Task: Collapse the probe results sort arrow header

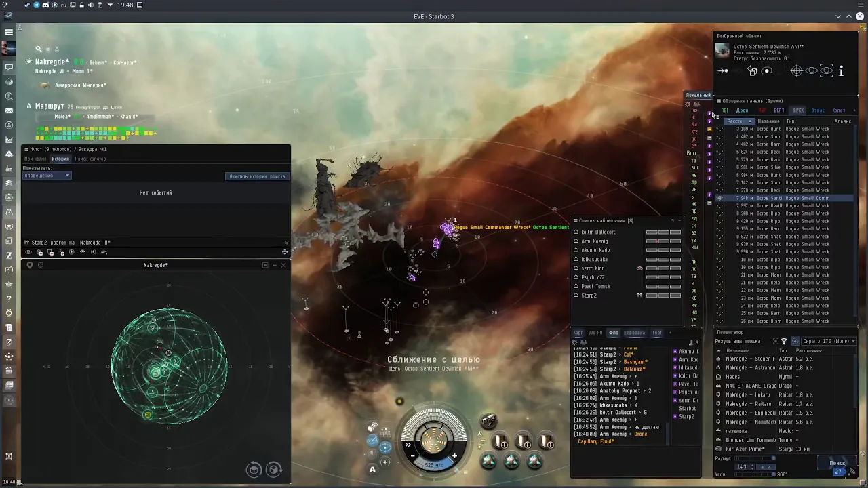Action: coord(719,350)
